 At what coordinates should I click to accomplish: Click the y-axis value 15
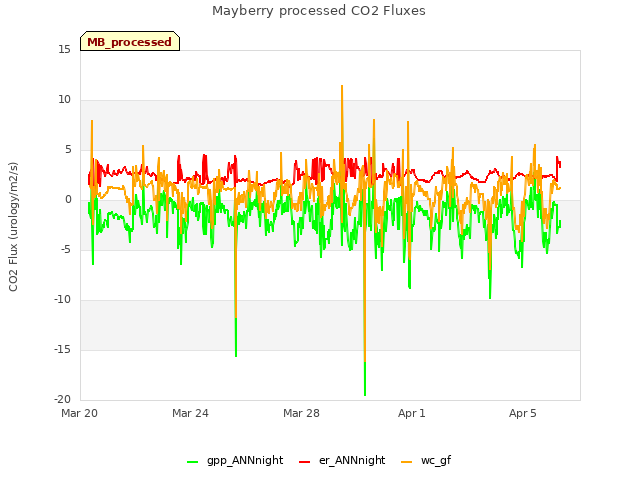(64, 50)
